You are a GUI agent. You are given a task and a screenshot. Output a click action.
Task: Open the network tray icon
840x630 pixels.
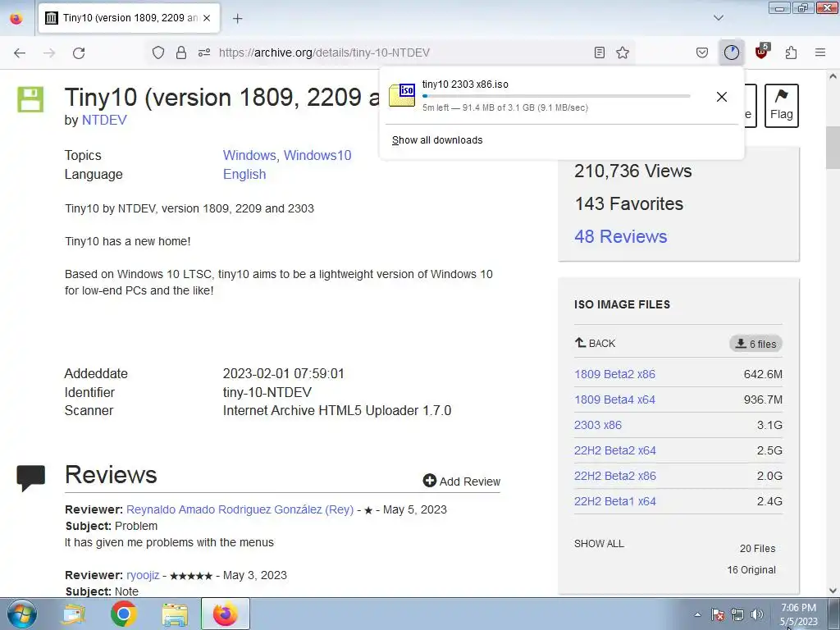[x=737, y=614]
